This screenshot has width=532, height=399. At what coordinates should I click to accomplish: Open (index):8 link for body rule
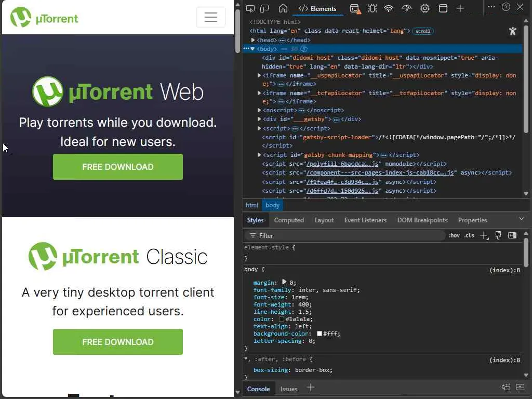pos(504,270)
